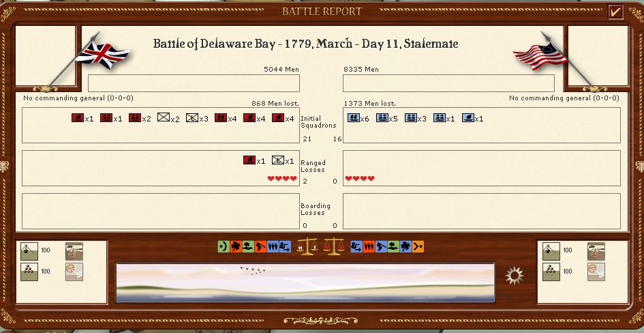The height and width of the screenshot is (333, 644).
Task: Select the American x5 squadron unit icon
Action: [x=382, y=118]
